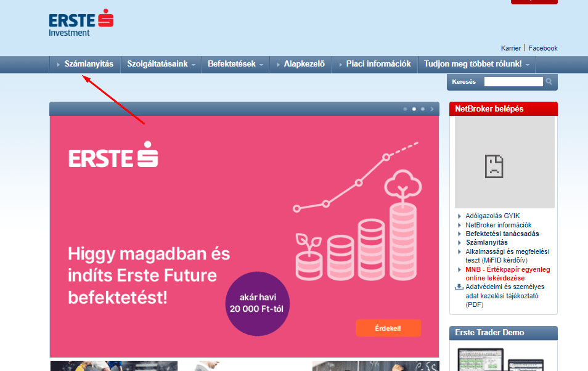Image resolution: width=588 pixels, height=371 pixels.
Task: Open the Számlanyitás link in the sidebar
Action: (x=487, y=242)
